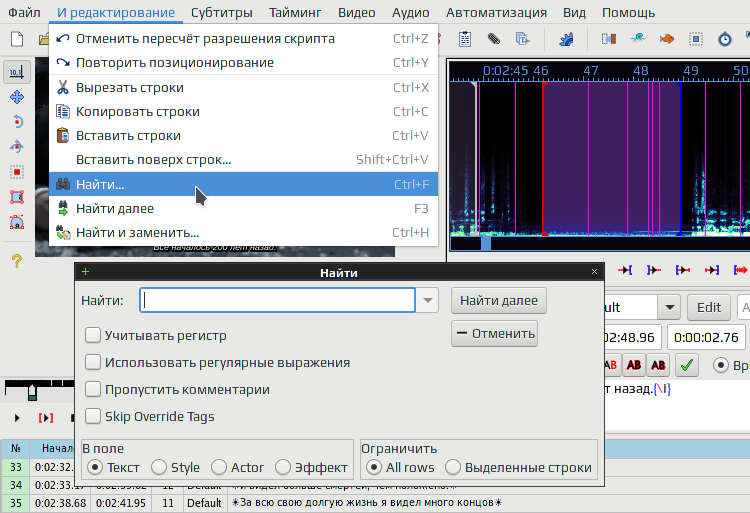The image size is (750, 513).
Task: Choose Вставить поверх строк... entry
Action: [243, 160]
